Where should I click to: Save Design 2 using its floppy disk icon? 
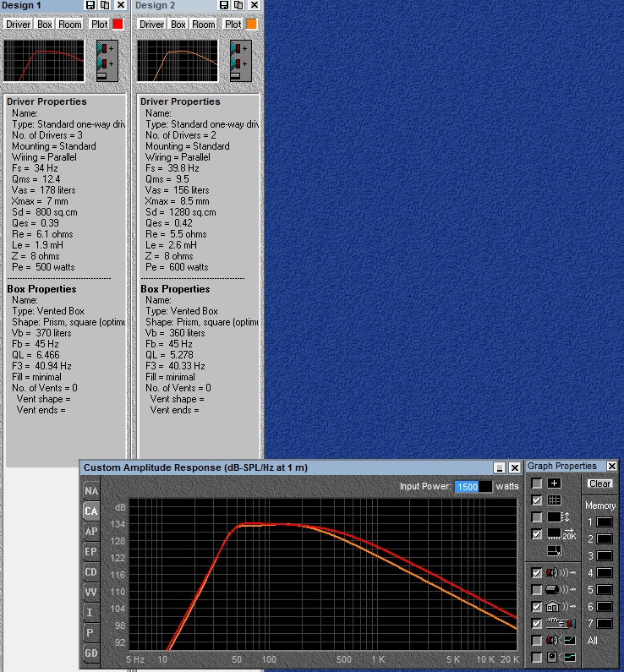coord(224,5)
